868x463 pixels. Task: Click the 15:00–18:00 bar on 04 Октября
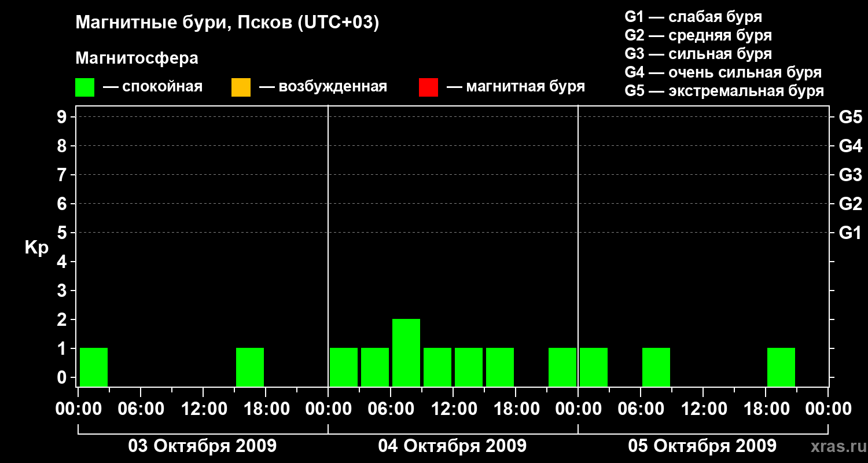500,367
